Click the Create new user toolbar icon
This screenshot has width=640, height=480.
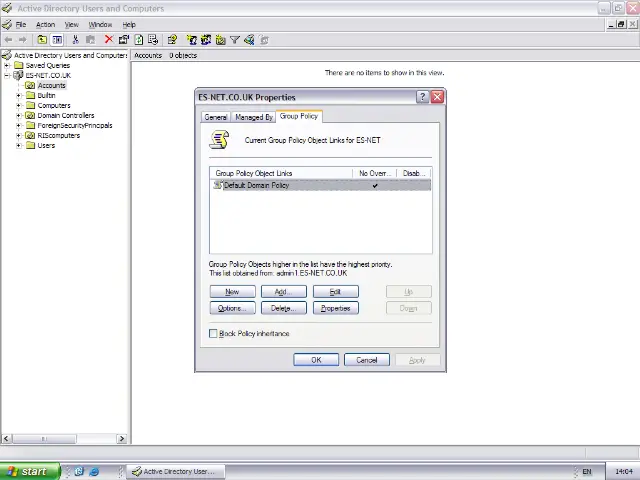point(191,40)
